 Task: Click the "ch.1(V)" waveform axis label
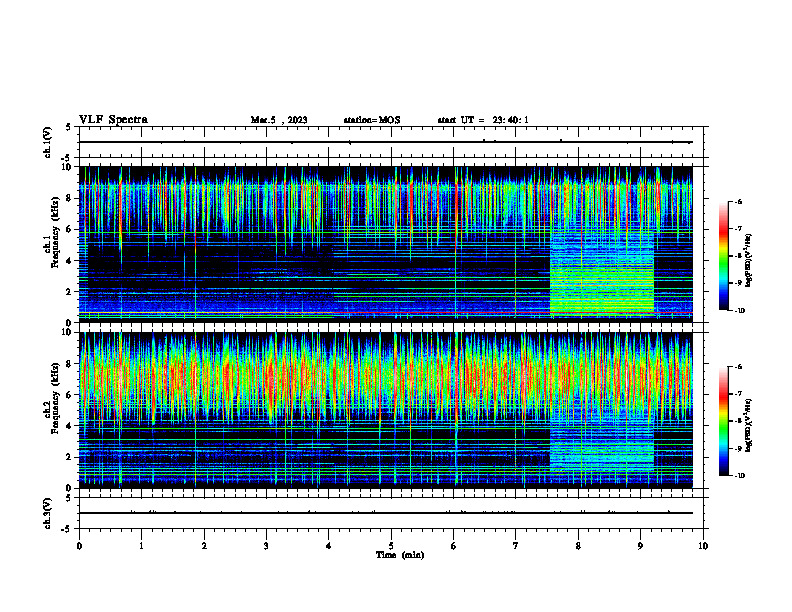click(x=48, y=142)
